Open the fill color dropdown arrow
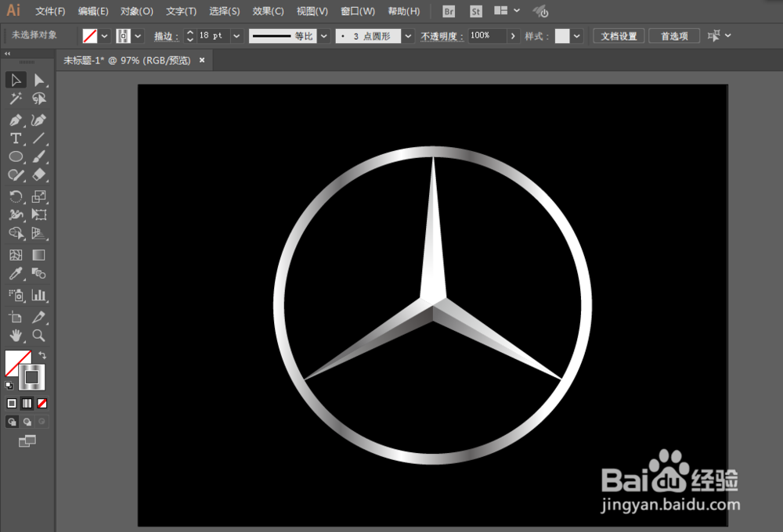 point(104,36)
